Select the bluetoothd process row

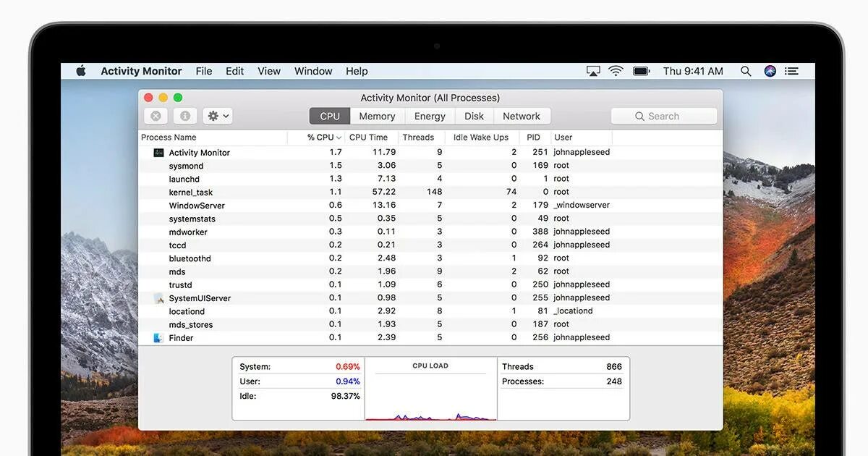[x=430, y=258]
